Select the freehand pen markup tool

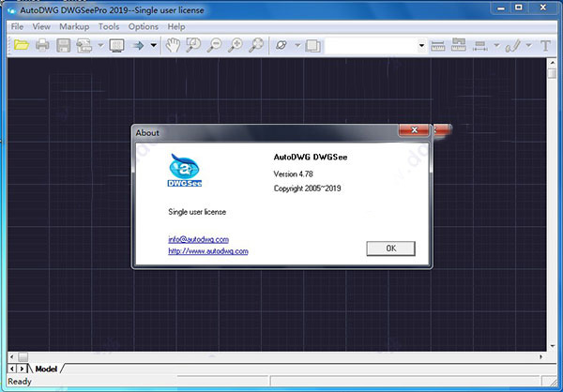512,46
